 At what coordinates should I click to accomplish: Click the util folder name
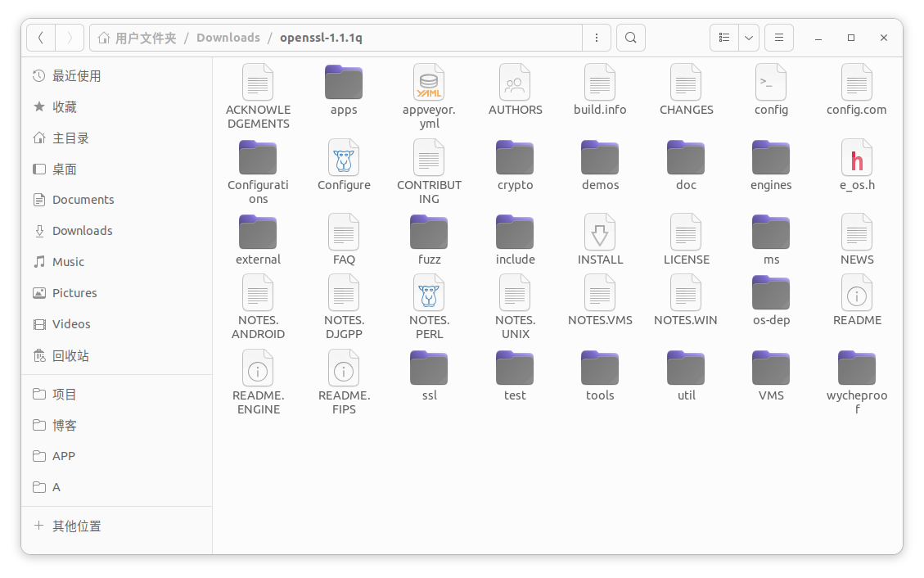point(686,395)
